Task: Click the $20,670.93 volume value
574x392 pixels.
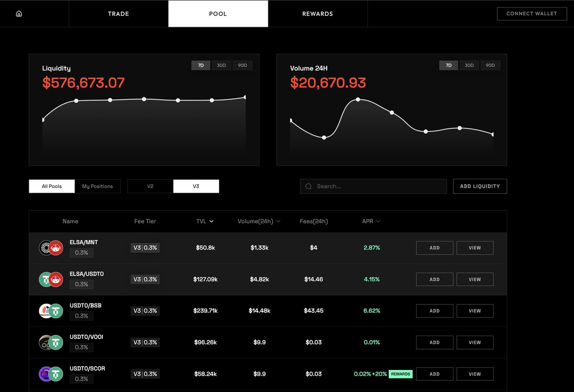Action: 328,83
